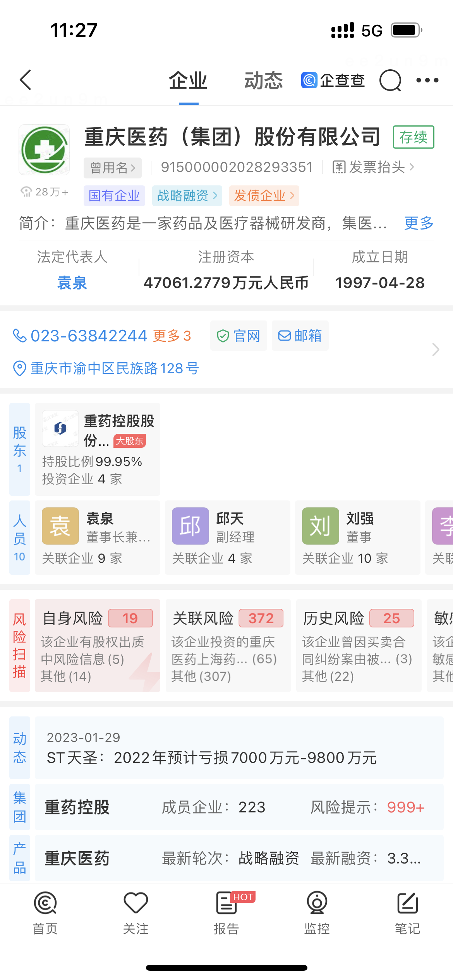This screenshot has height=980, width=453.
Task: Open the 官网 official website button
Action: (239, 336)
